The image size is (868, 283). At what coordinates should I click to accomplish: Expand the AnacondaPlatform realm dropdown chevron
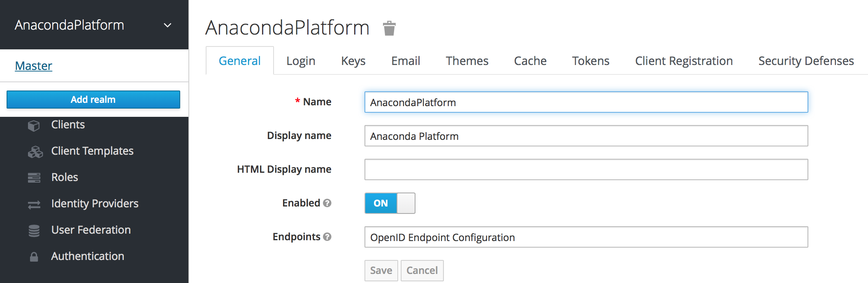point(167,26)
